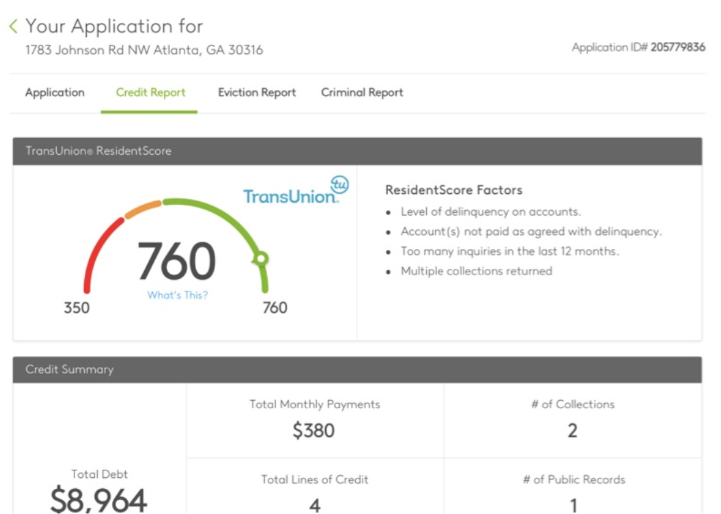Image resolution: width=721 pixels, height=514 pixels.
Task: Click the green score gauge marker
Action: (261, 259)
